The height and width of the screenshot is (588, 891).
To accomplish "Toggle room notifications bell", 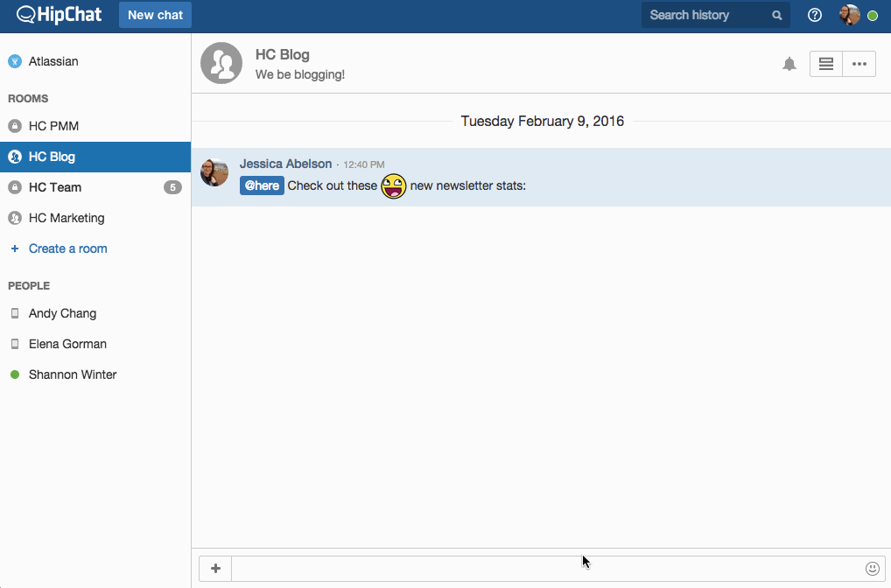I will point(789,64).
